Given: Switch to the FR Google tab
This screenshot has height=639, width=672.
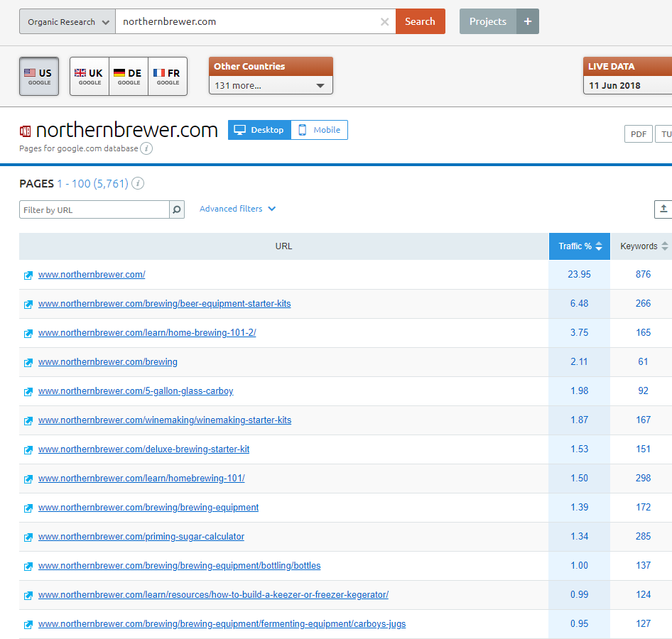Looking at the screenshot, I should pyautogui.click(x=168, y=76).
